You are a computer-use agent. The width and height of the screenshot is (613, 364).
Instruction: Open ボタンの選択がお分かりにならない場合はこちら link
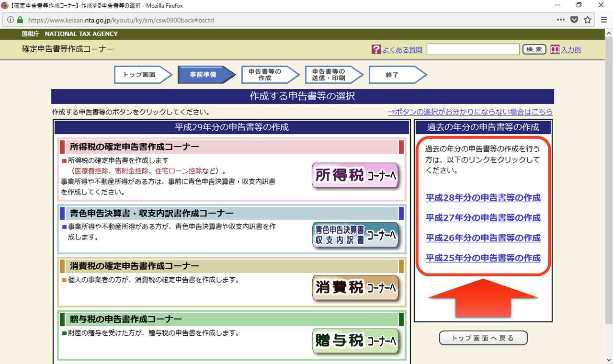pos(470,112)
